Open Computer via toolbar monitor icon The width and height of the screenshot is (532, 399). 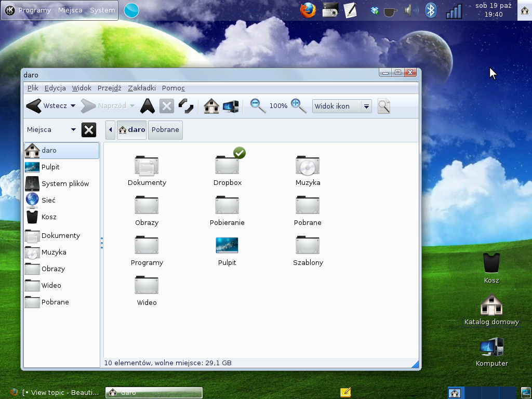230,106
